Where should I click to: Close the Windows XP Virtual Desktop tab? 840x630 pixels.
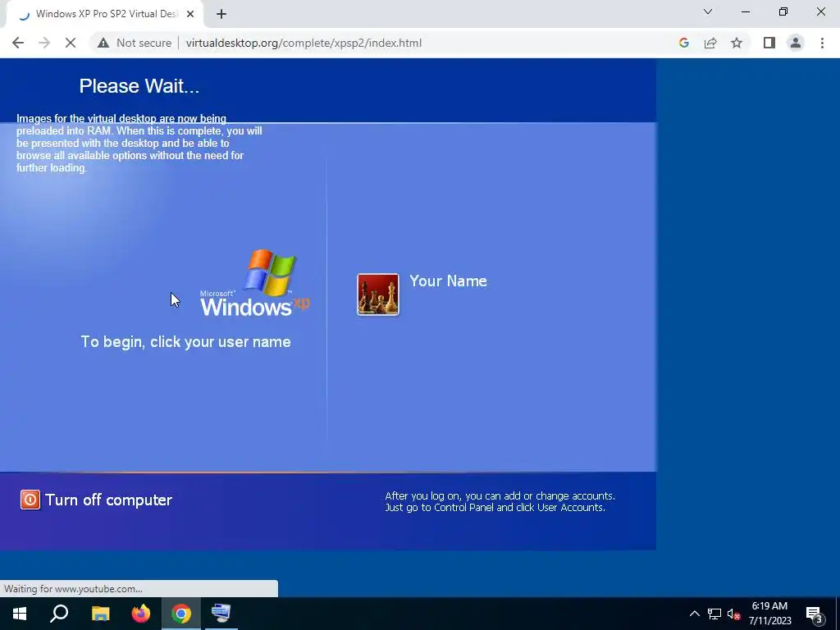190,15
